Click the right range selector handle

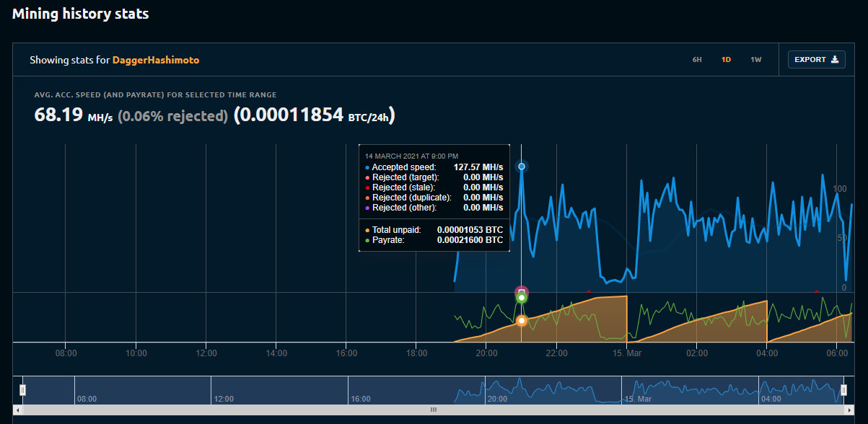[844, 390]
